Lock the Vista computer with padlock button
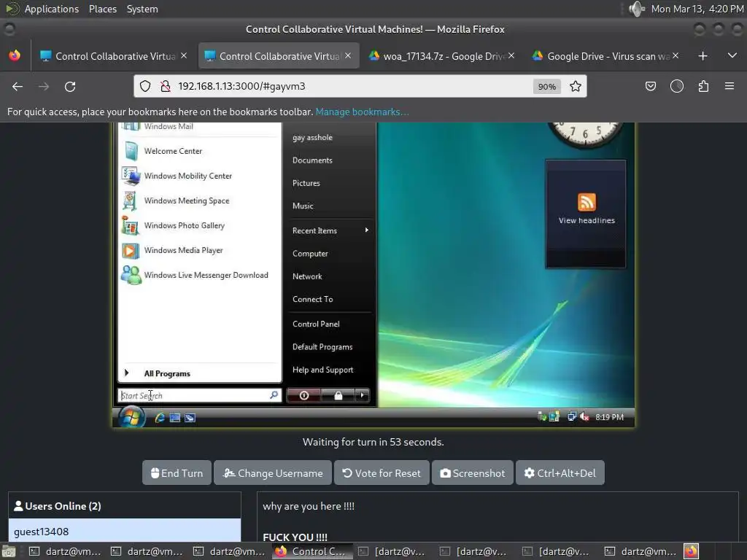The image size is (747, 560). pyautogui.click(x=338, y=395)
